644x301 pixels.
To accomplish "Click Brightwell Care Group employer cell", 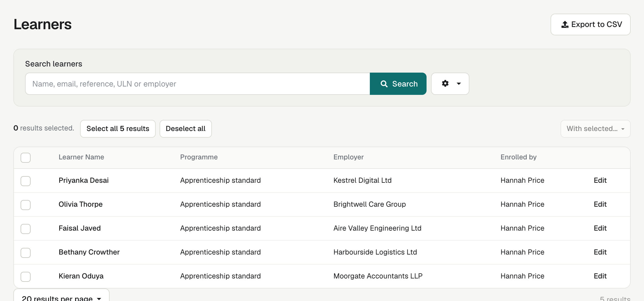I will [370, 204].
